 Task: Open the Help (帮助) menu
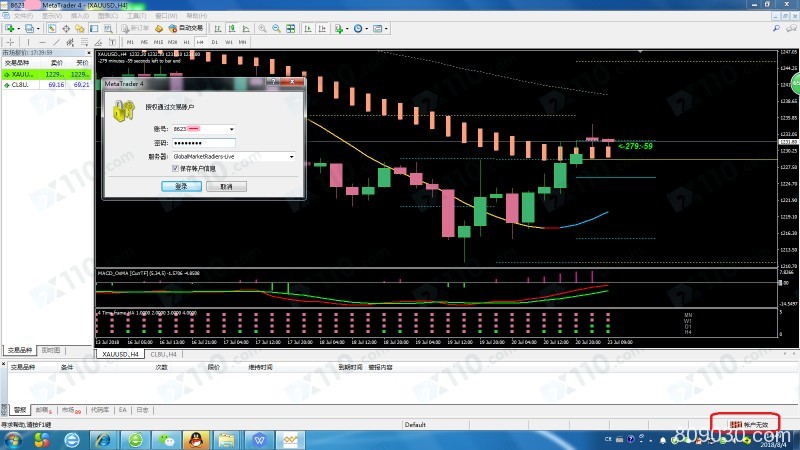click(x=196, y=16)
